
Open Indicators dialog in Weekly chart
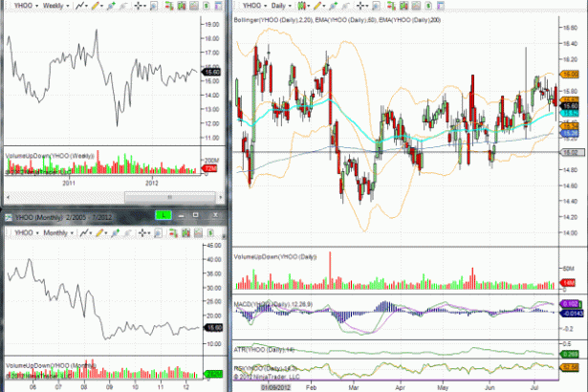[x=194, y=6]
